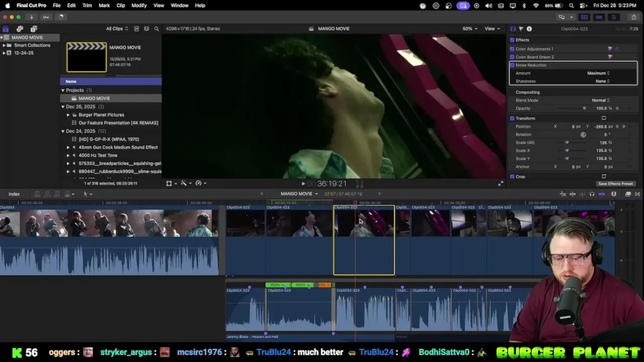Open the File menu
The image size is (644, 362).
pyautogui.click(x=56, y=6)
